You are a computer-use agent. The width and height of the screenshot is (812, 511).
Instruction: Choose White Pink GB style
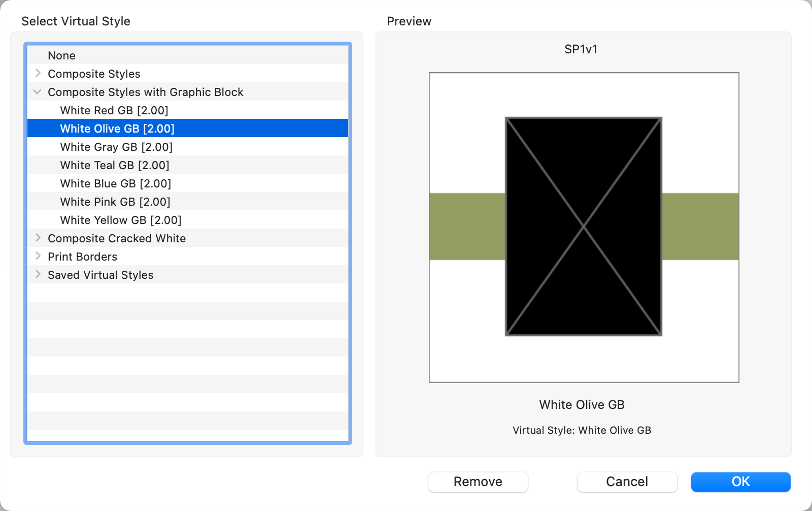point(115,202)
